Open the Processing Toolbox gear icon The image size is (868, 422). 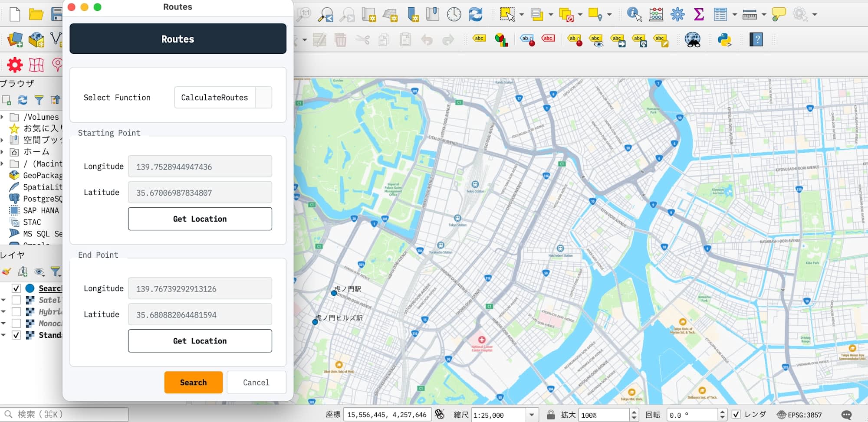point(677,14)
